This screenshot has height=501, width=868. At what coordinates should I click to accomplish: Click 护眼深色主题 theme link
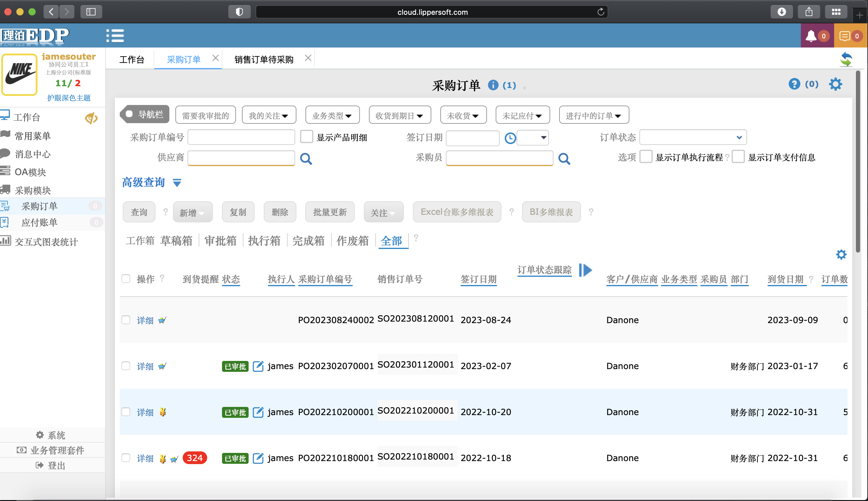tap(69, 98)
